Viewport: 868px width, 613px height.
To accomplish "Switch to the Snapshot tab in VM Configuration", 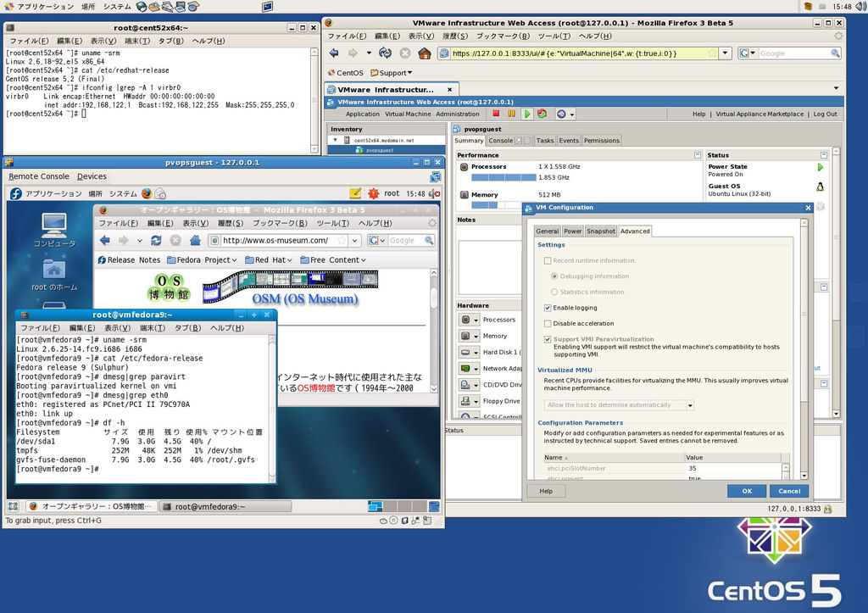I will pos(601,231).
